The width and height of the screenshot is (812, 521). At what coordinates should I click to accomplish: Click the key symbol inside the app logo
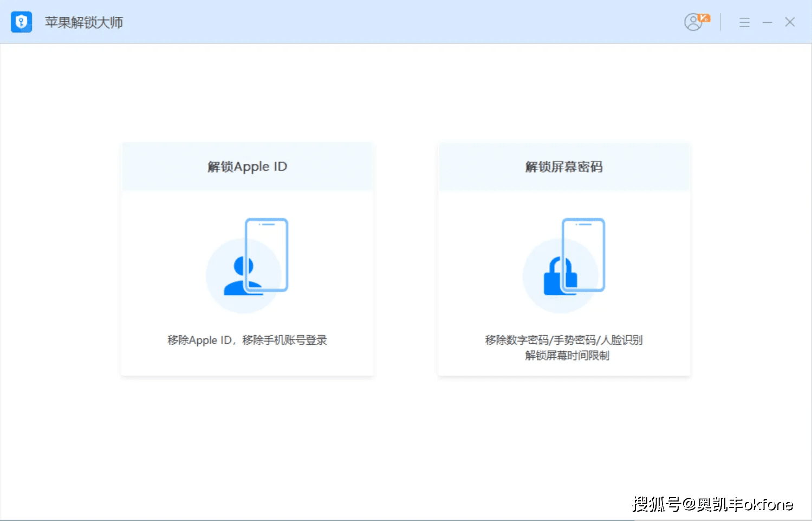(21, 22)
